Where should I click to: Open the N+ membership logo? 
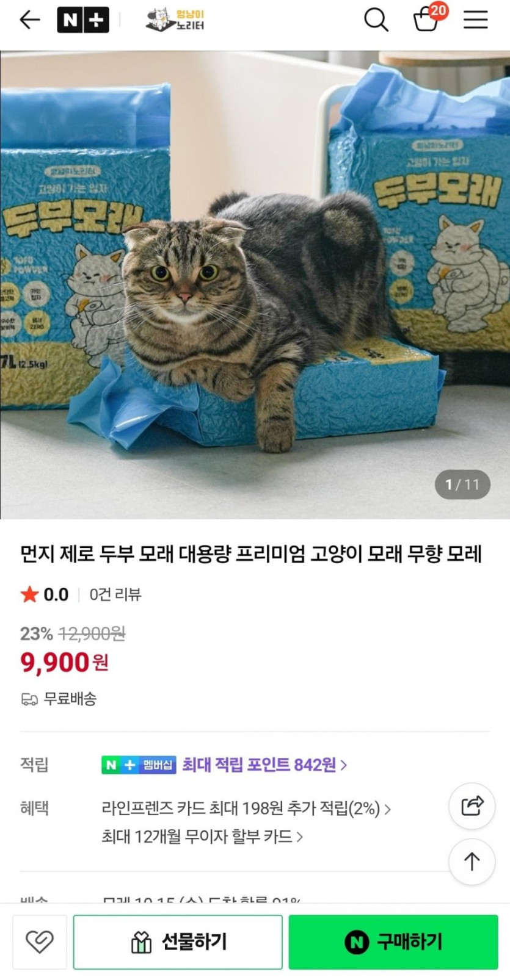83,20
